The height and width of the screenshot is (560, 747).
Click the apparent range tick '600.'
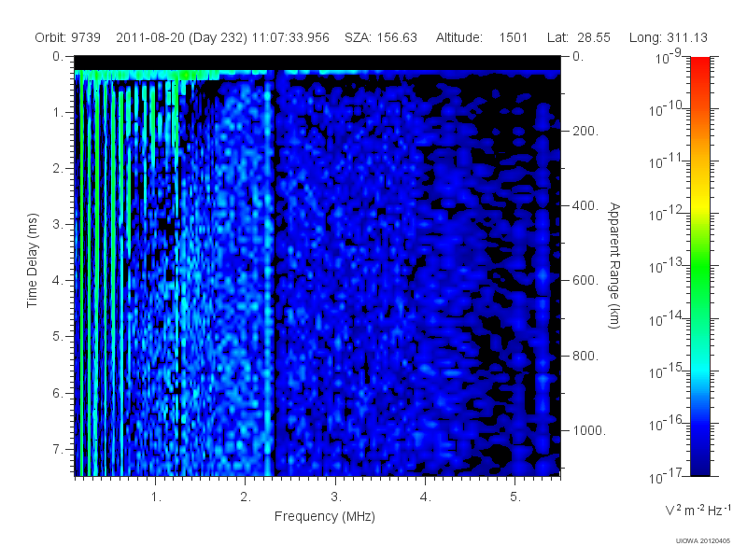point(585,281)
